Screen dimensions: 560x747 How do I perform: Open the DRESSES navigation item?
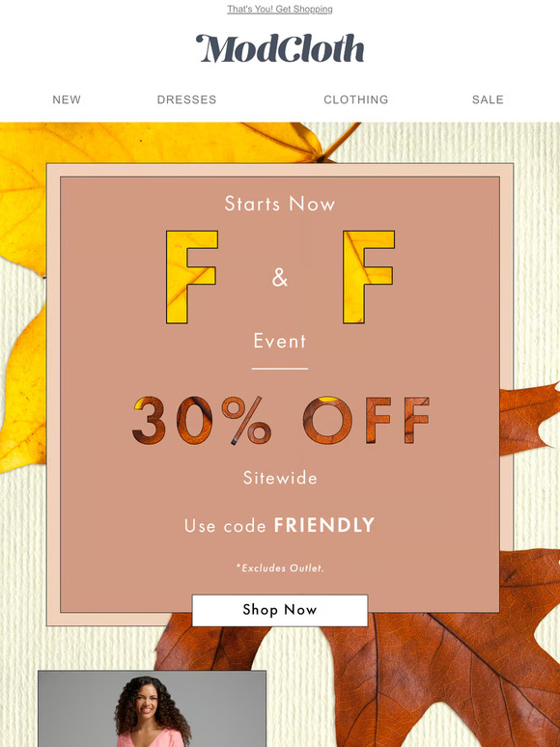point(186,99)
